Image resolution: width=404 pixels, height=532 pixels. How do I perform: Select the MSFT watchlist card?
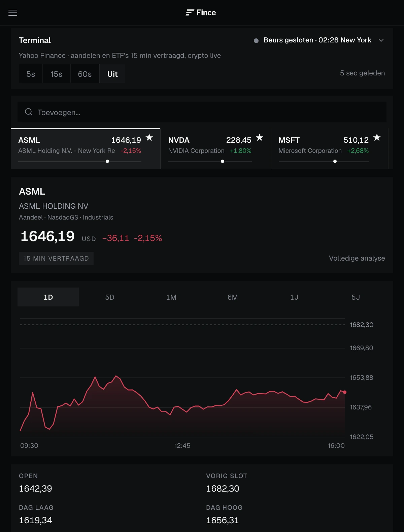(330, 148)
